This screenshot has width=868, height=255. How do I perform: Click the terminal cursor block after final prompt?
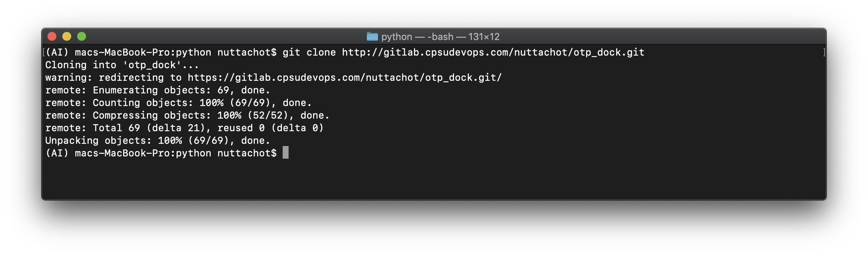[286, 152]
